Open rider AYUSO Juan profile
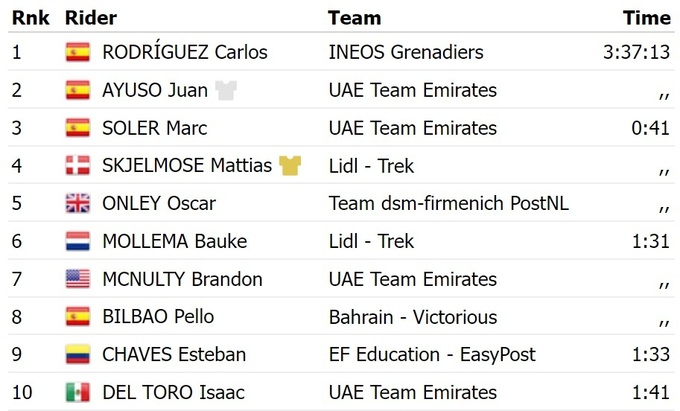 [155, 90]
